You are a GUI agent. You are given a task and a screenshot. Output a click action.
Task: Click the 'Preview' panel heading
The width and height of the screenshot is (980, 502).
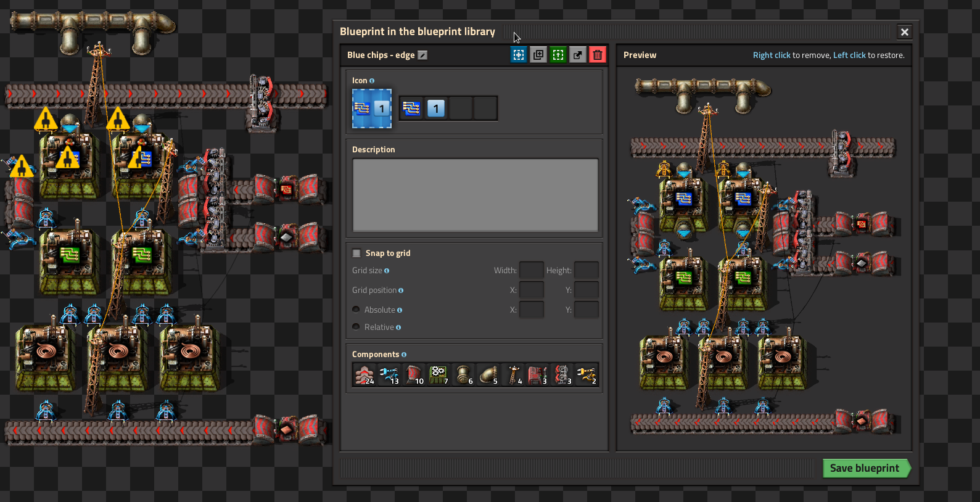point(640,55)
